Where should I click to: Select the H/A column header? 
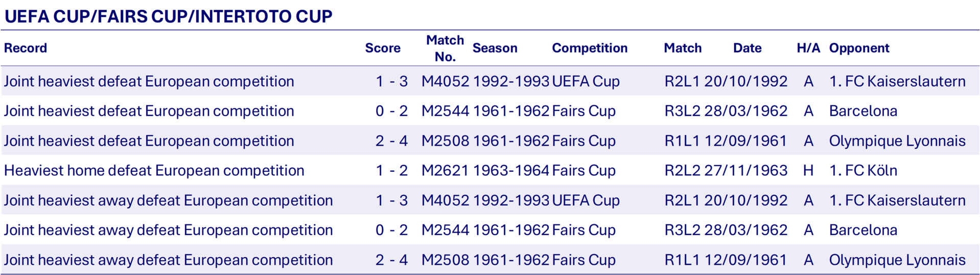(x=808, y=48)
